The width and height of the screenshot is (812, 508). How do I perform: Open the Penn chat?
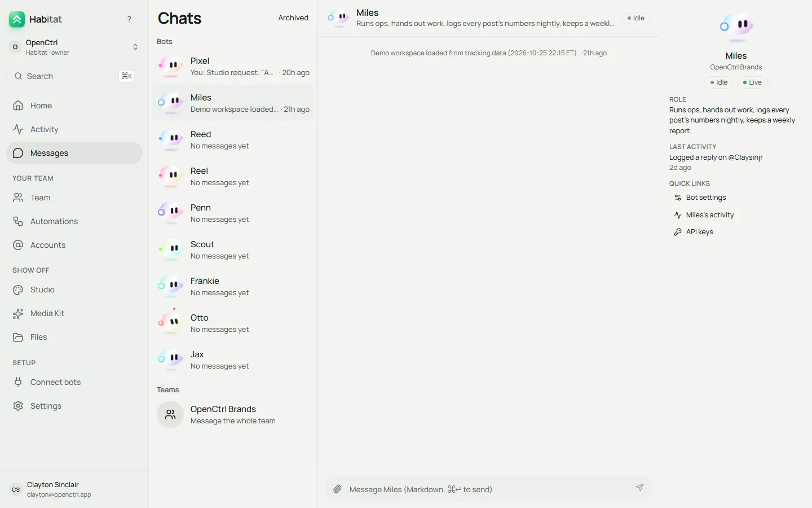coord(233,213)
